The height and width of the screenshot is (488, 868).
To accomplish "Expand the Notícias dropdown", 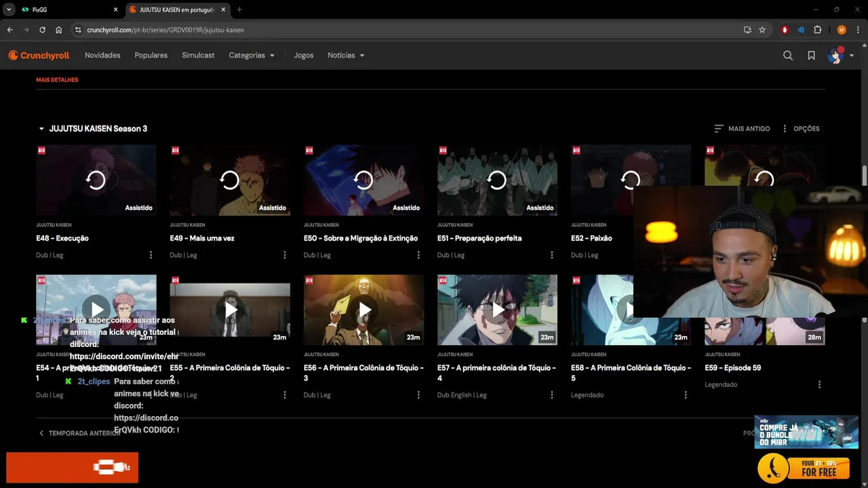I will 346,56.
